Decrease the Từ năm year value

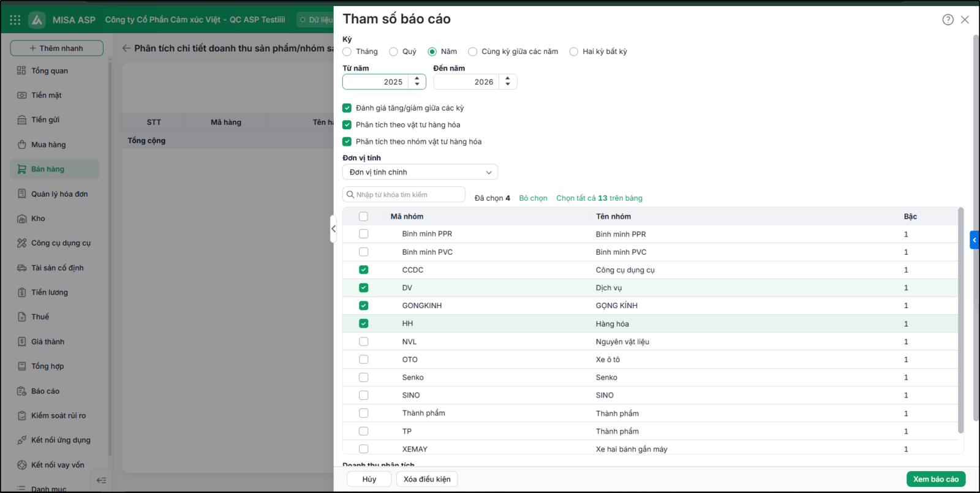point(417,85)
